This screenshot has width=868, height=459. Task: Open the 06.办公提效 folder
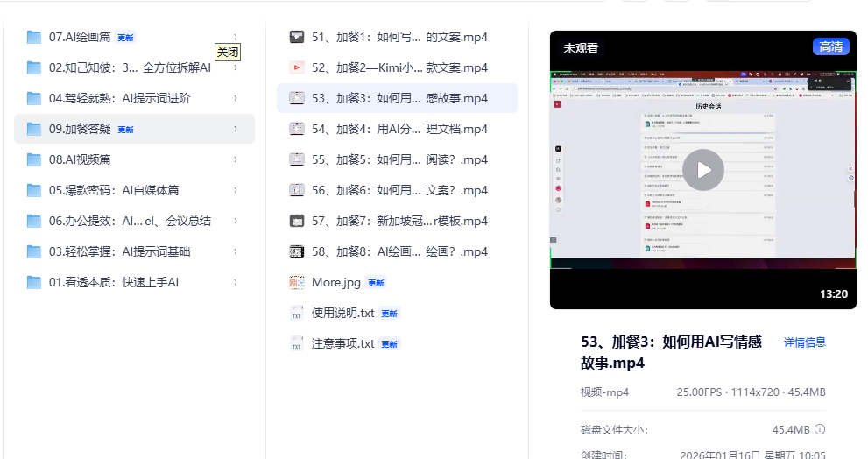[130, 221]
